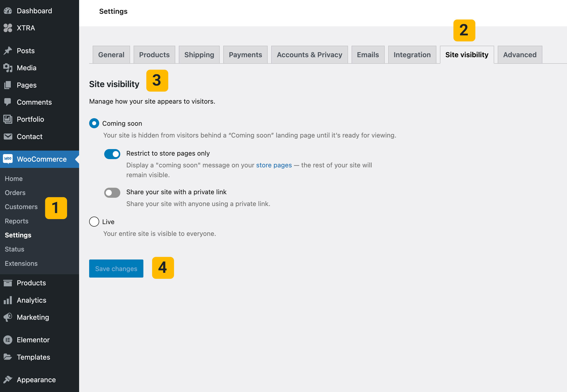
Task: Switch to the Payments tab
Action: 245,55
